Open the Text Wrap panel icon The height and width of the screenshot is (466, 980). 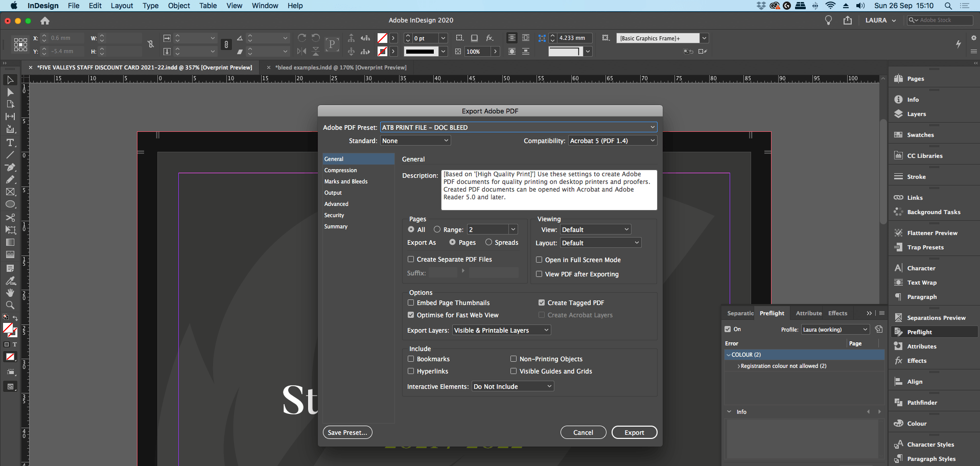(x=898, y=283)
